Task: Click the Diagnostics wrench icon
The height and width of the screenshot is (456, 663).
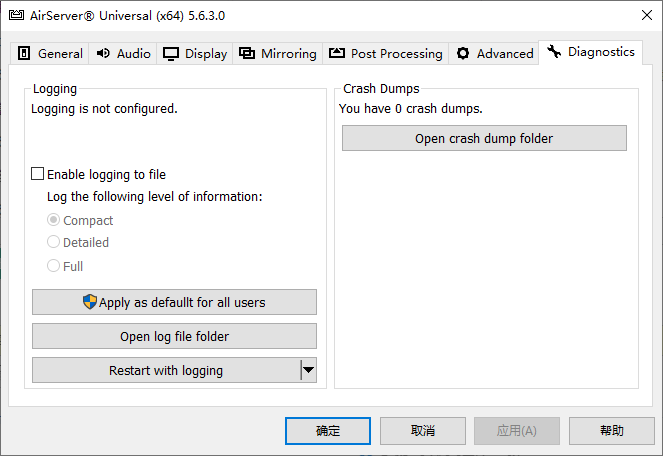Action: tap(554, 52)
